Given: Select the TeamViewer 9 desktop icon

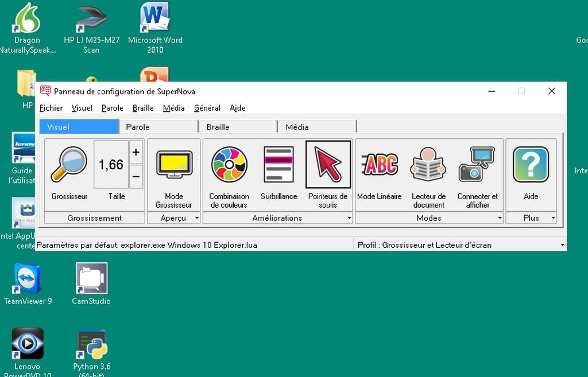Looking at the screenshot, I should tap(28, 283).
